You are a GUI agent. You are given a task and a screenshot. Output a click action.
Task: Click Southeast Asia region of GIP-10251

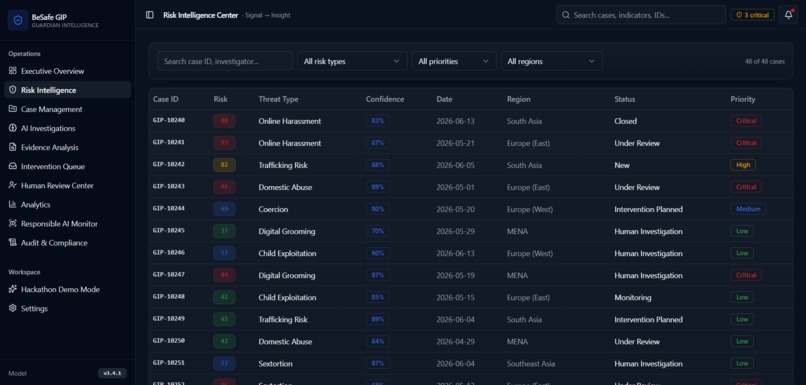531,364
